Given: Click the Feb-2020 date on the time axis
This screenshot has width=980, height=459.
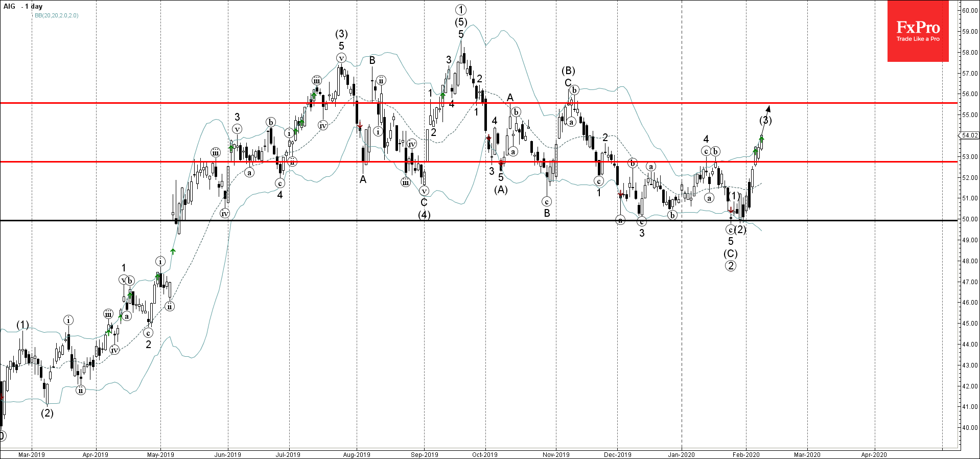Looking at the screenshot, I should click(745, 454).
